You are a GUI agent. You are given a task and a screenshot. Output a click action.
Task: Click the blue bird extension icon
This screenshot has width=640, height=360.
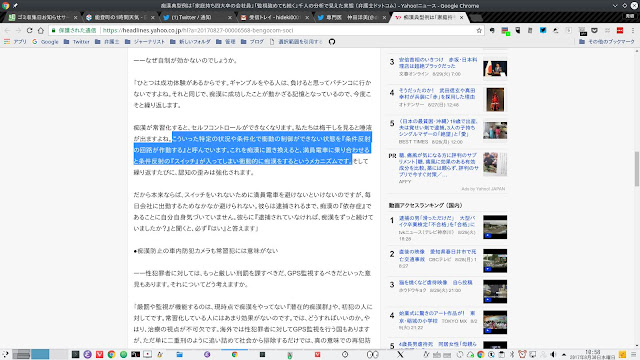click(x=543, y=30)
